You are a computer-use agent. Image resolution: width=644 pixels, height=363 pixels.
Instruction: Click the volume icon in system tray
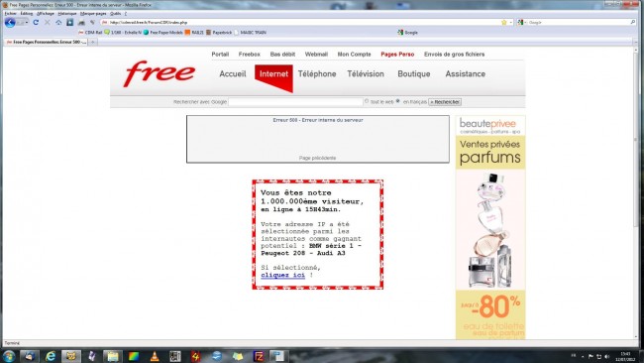tap(607, 356)
